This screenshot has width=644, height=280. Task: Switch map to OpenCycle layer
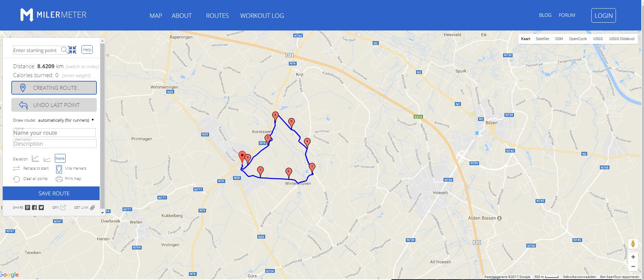point(578,39)
